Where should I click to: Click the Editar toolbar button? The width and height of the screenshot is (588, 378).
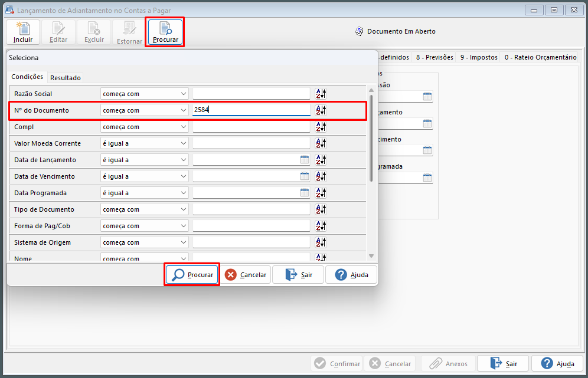pos(58,32)
